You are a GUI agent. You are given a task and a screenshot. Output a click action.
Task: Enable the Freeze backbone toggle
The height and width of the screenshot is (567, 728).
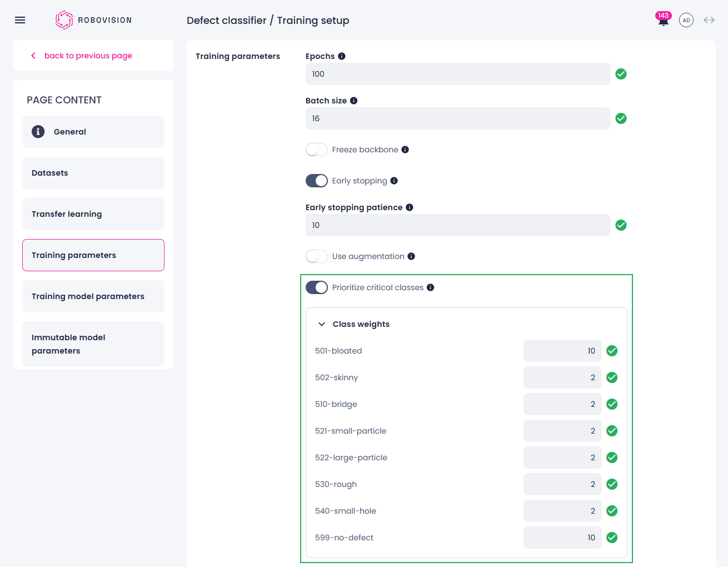pyautogui.click(x=317, y=150)
